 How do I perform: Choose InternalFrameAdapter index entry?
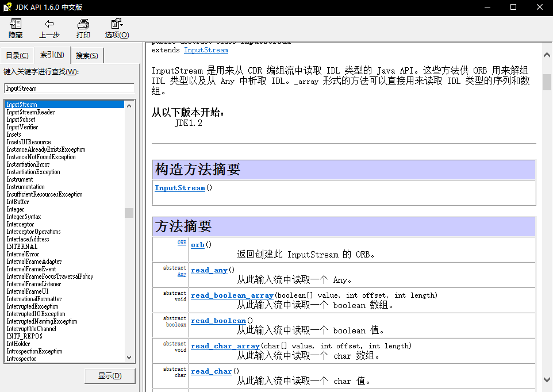point(34,262)
